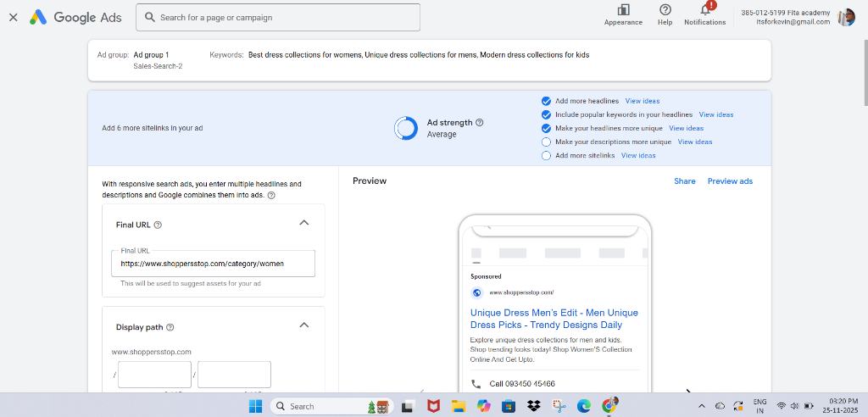View ideas for more unique headlines
This screenshot has width=868, height=417.
pos(687,128)
